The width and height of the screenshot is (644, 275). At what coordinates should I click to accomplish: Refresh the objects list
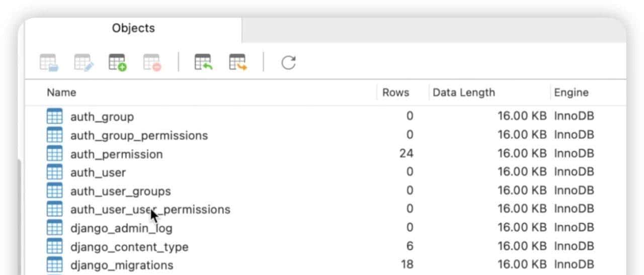[288, 63]
